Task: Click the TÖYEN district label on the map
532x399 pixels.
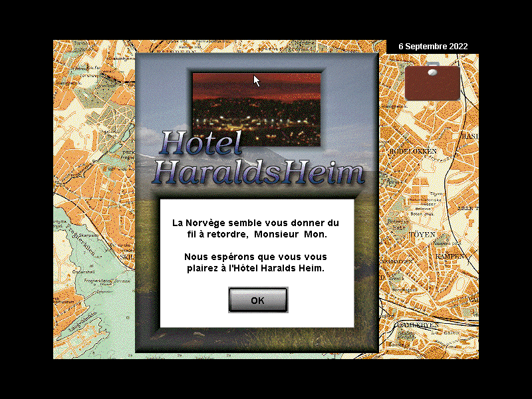Action: [422, 235]
